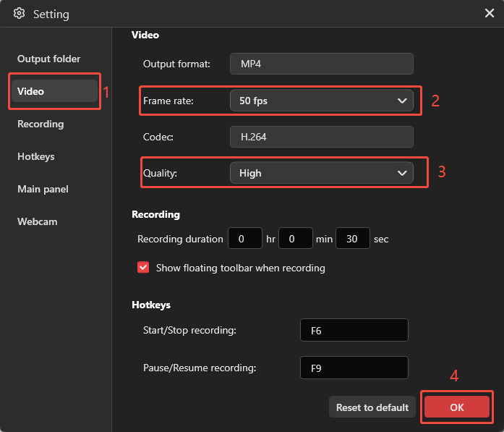Viewport: 504px width, 432px height.
Task: Switch to the Recording sidebar section
Action: pos(40,124)
